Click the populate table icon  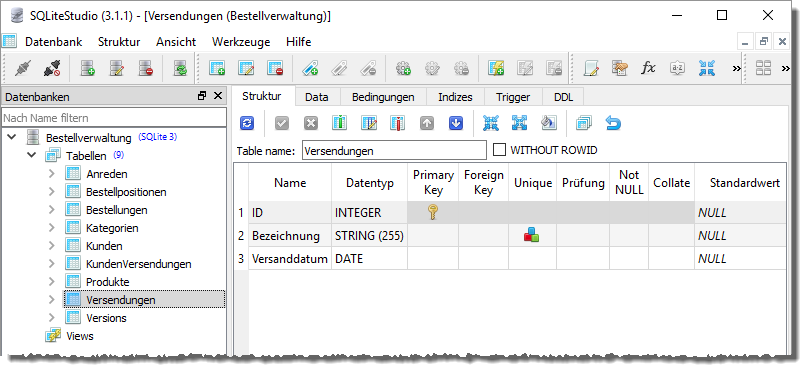click(549, 123)
